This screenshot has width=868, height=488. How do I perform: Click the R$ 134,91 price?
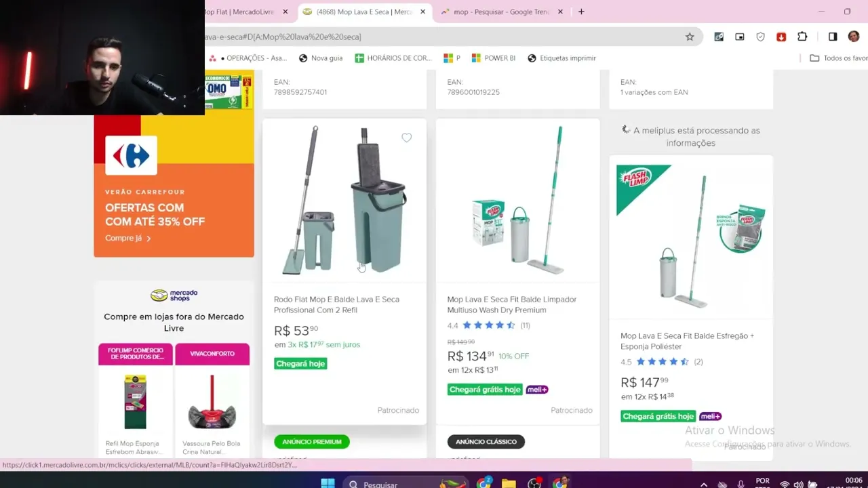click(x=471, y=356)
